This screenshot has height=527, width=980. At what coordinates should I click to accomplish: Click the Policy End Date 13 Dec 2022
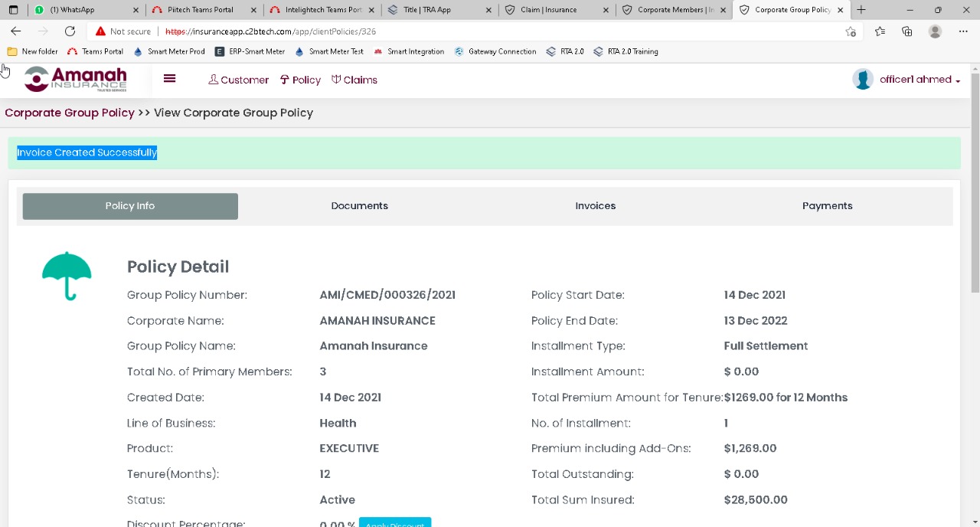[x=756, y=321]
